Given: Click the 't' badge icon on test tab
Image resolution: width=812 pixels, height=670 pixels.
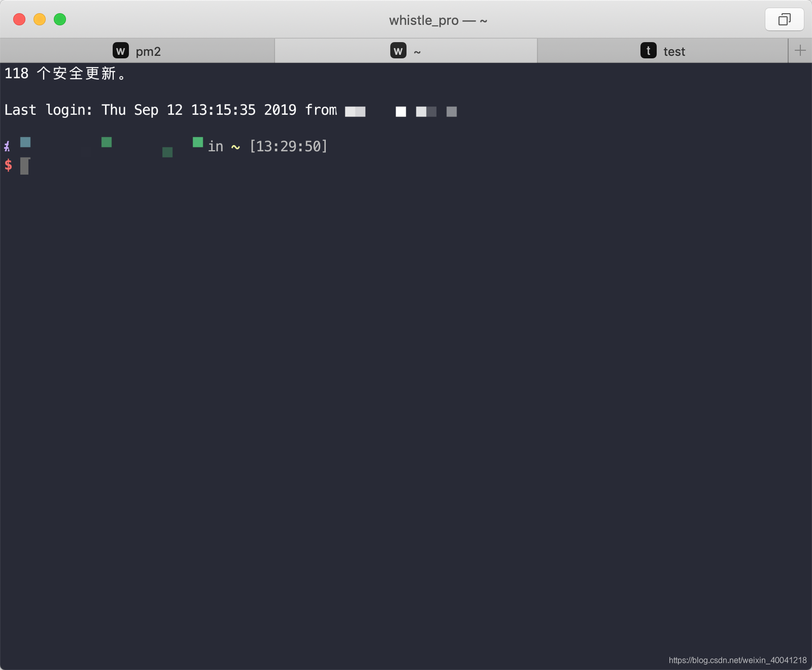Looking at the screenshot, I should pyautogui.click(x=648, y=51).
